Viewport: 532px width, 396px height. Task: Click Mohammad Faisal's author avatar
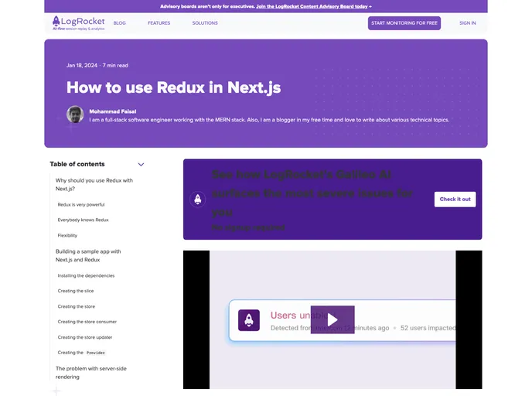pos(75,114)
